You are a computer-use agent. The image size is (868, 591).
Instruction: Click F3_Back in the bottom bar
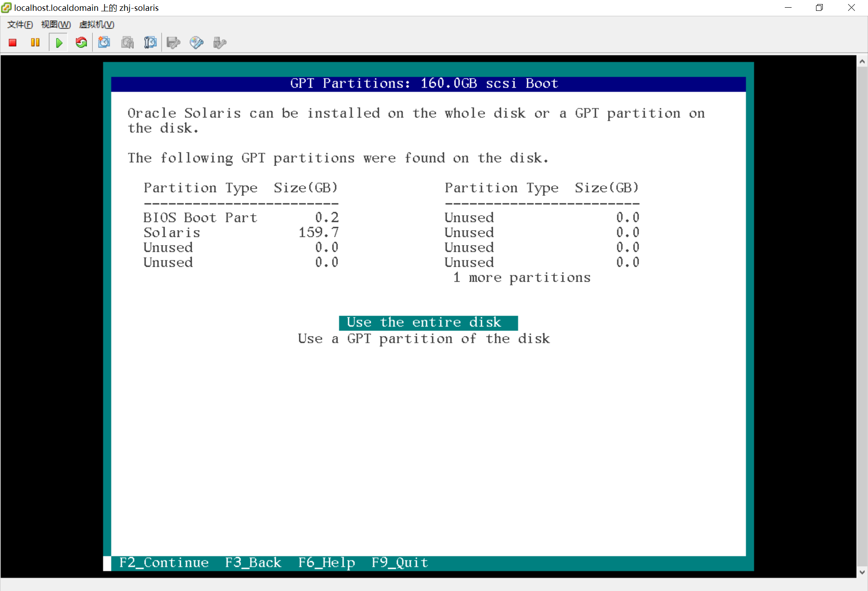point(253,563)
